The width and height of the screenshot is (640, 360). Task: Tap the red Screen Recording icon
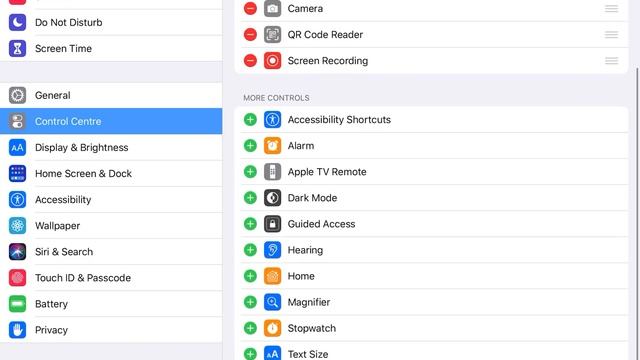[272, 60]
